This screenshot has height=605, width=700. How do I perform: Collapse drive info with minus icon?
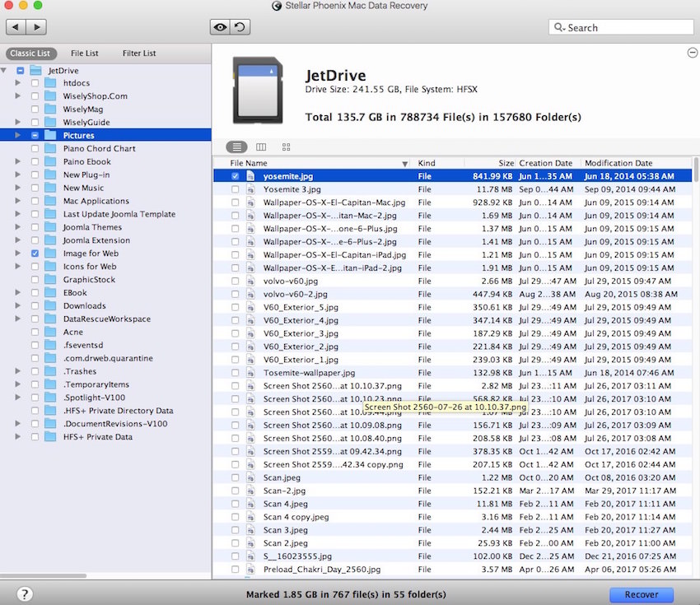pyautogui.click(x=693, y=53)
